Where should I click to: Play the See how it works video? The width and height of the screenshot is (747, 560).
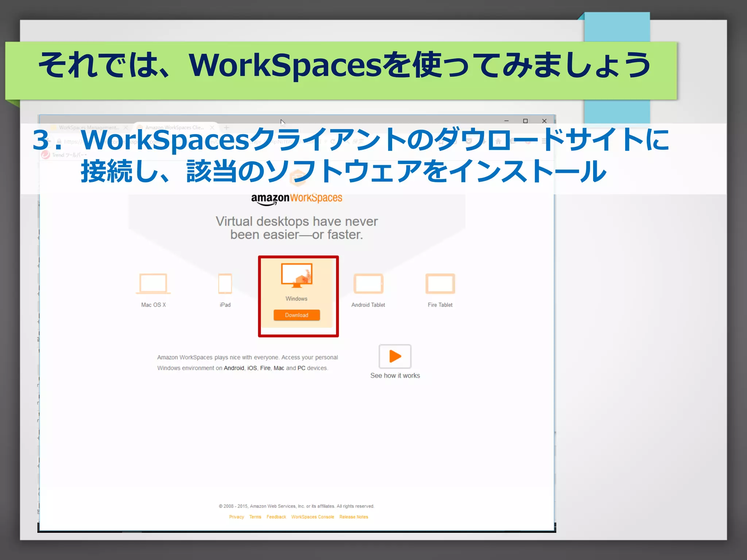(395, 356)
